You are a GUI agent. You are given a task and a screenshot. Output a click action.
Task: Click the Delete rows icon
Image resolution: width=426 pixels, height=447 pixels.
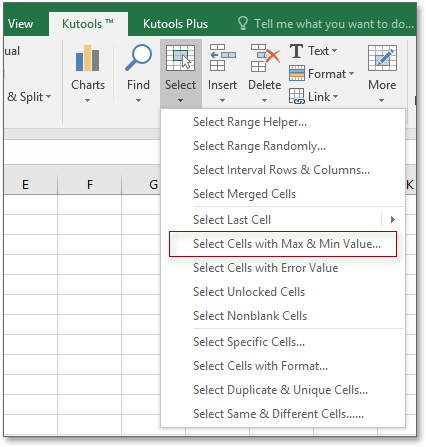265,58
